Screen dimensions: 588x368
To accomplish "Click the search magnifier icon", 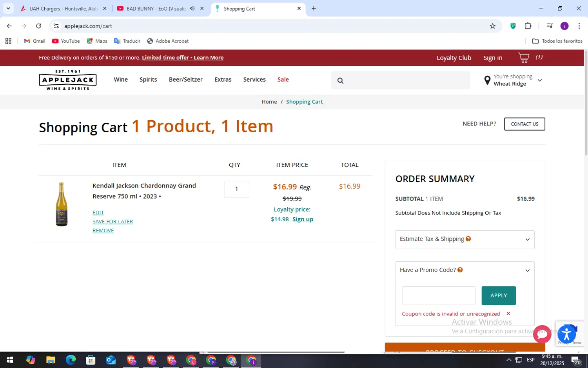I will pyautogui.click(x=340, y=80).
